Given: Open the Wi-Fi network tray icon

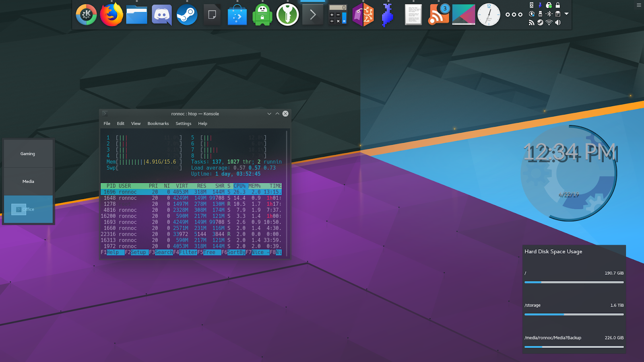Looking at the screenshot, I should [549, 23].
